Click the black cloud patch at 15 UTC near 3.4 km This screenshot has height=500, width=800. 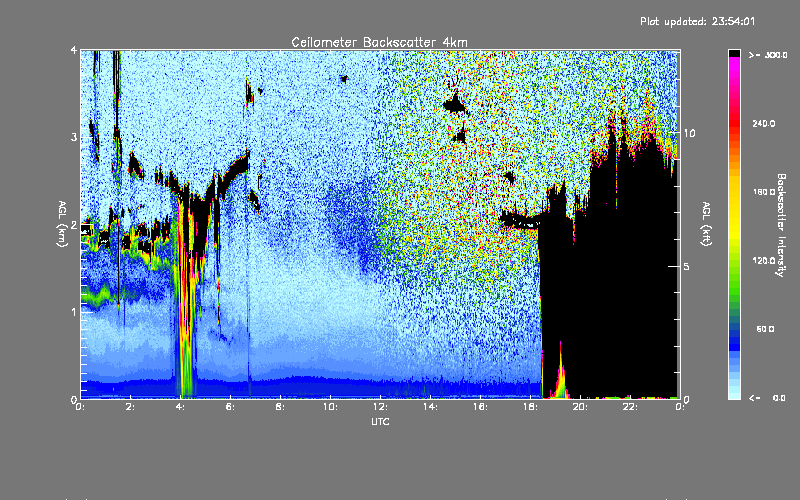pos(455,105)
